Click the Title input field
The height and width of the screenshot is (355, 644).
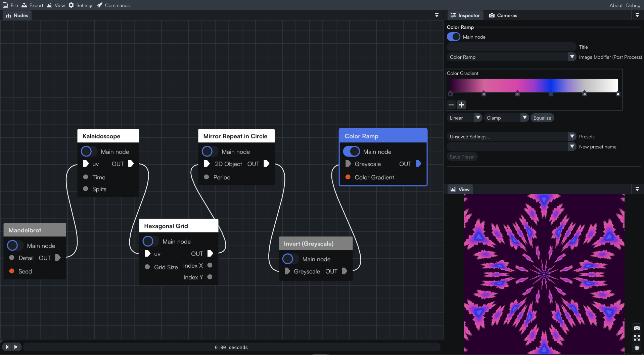click(x=511, y=47)
